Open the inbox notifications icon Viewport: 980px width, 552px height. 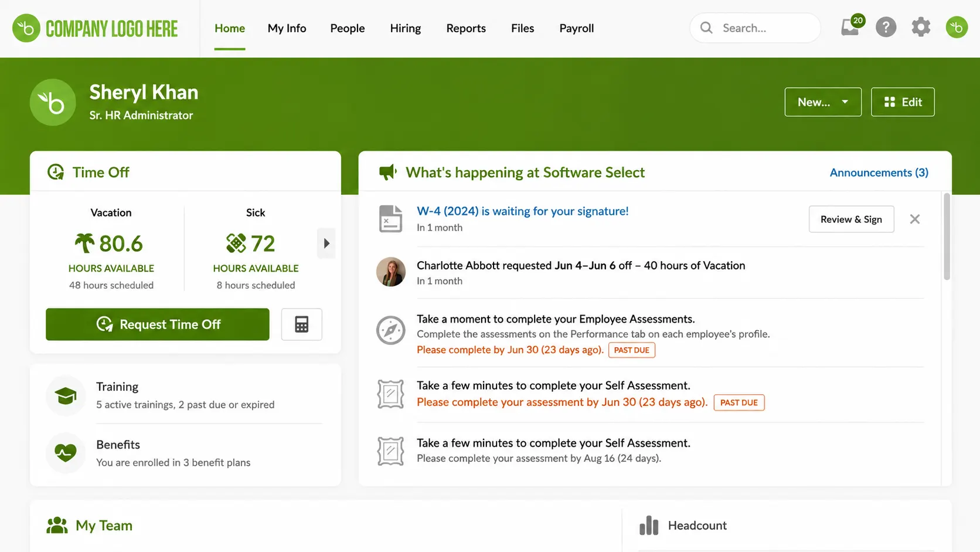[x=851, y=27]
